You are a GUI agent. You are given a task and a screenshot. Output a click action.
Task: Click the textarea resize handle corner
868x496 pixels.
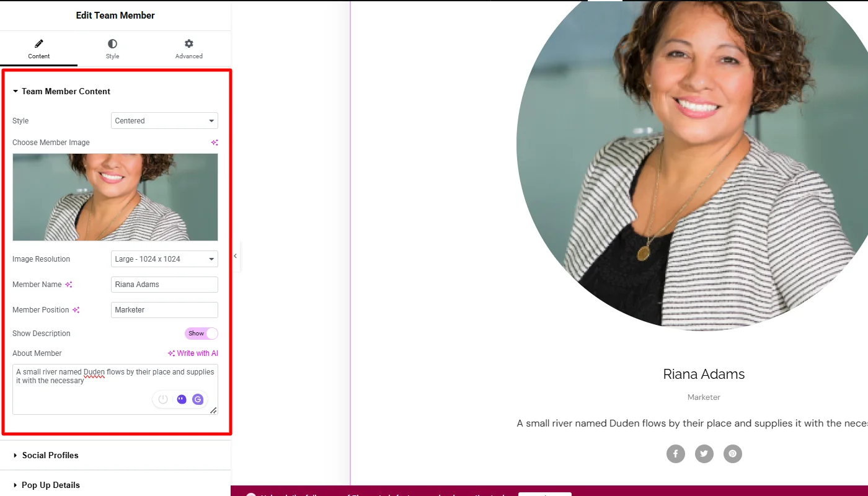(x=213, y=410)
